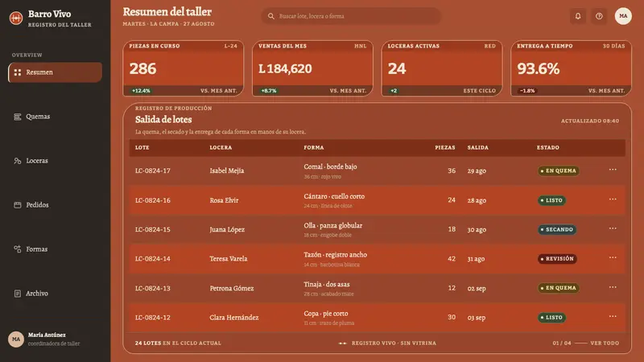Click forma Comal · borde bajo
The image size is (644, 362).
pos(330,167)
